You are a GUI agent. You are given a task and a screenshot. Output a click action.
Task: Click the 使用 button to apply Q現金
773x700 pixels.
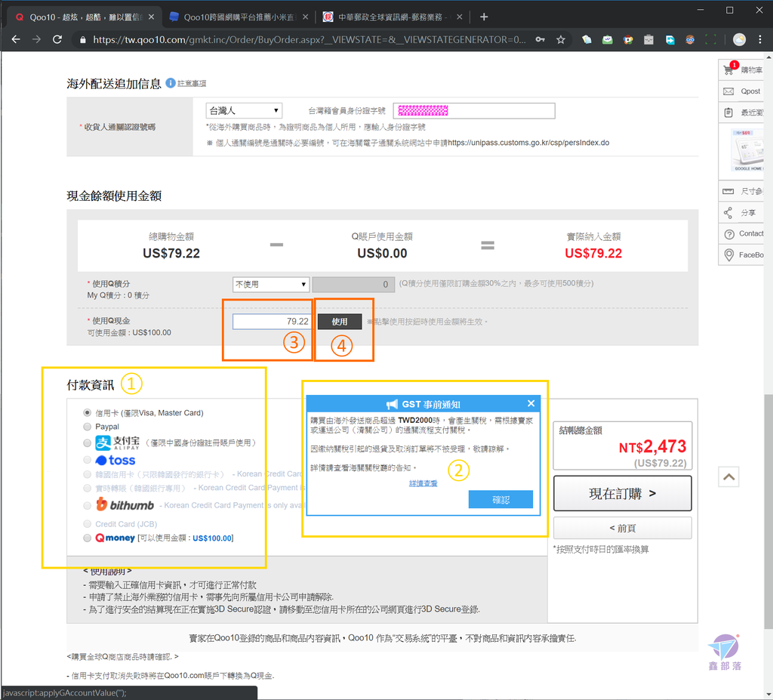(340, 322)
